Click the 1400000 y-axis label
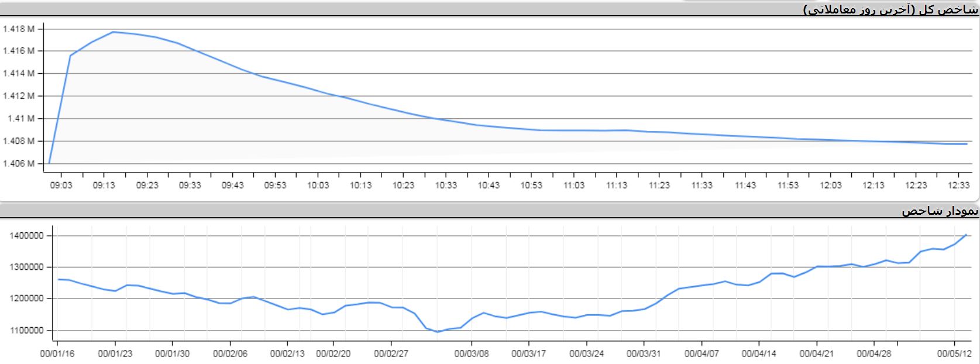The height and width of the screenshot is (364, 980). pyautogui.click(x=26, y=236)
